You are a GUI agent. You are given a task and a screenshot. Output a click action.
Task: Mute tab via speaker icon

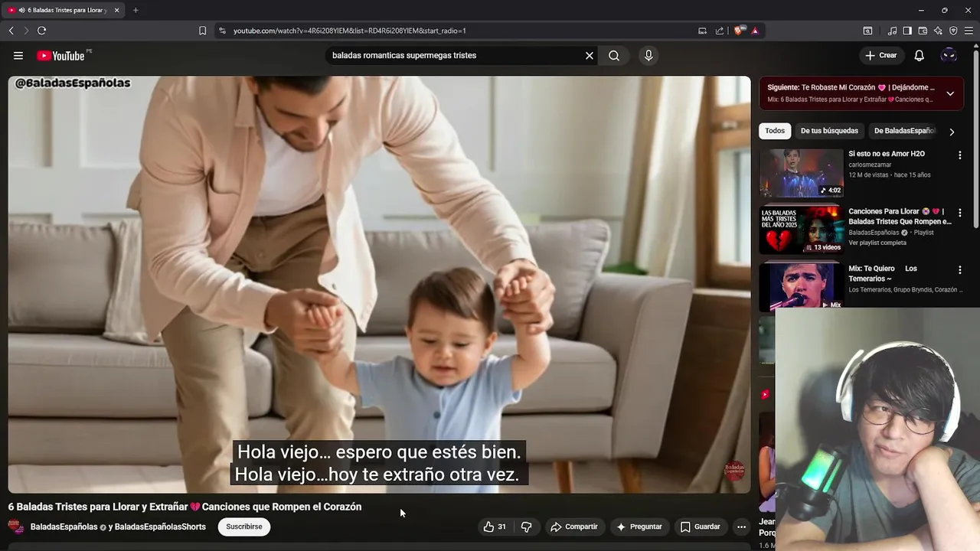point(21,10)
